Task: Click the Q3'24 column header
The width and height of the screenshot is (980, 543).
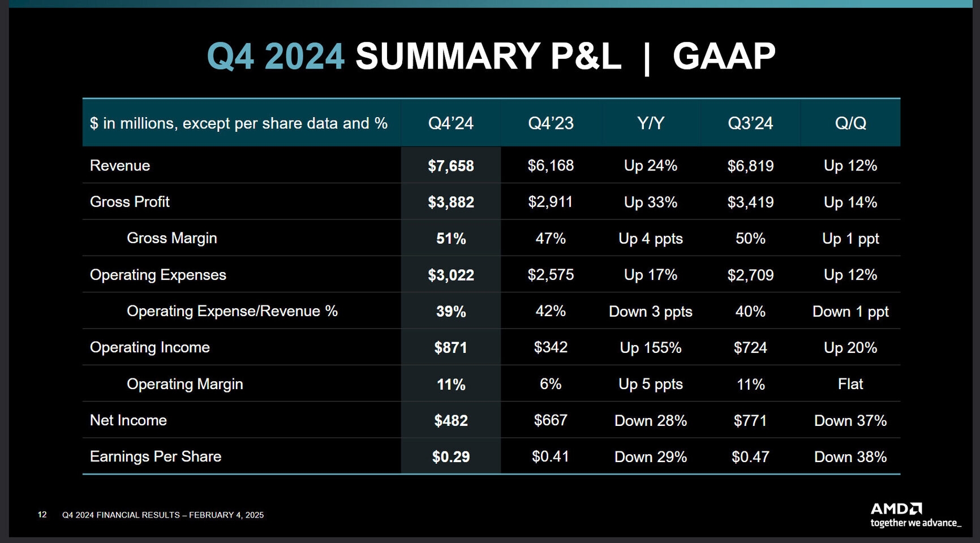Action: [750, 123]
